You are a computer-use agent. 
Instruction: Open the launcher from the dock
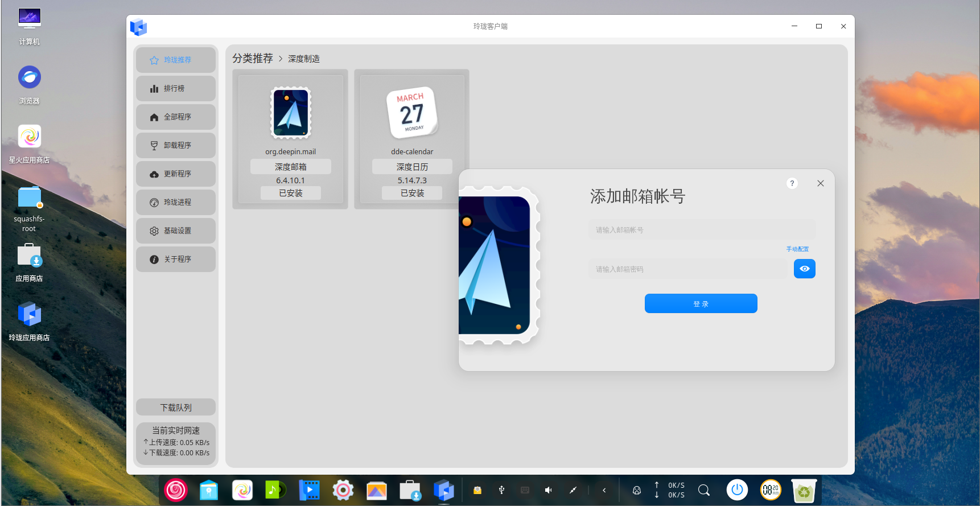pos(176,490)
